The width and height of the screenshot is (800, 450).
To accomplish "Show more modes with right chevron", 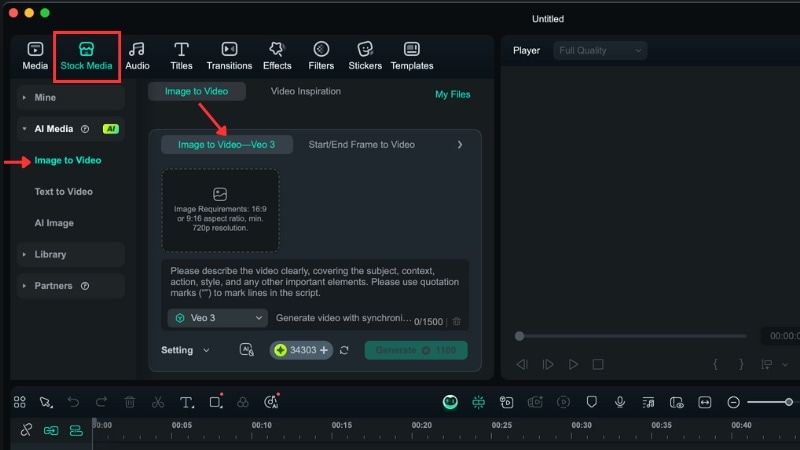I will point(460,145).
